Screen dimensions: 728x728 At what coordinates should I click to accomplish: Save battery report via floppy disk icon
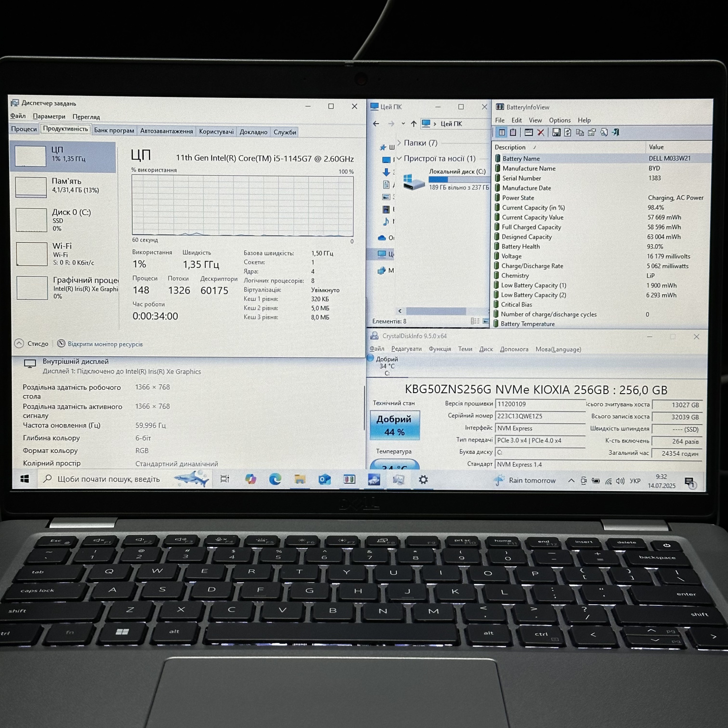(x=557, y=132)
